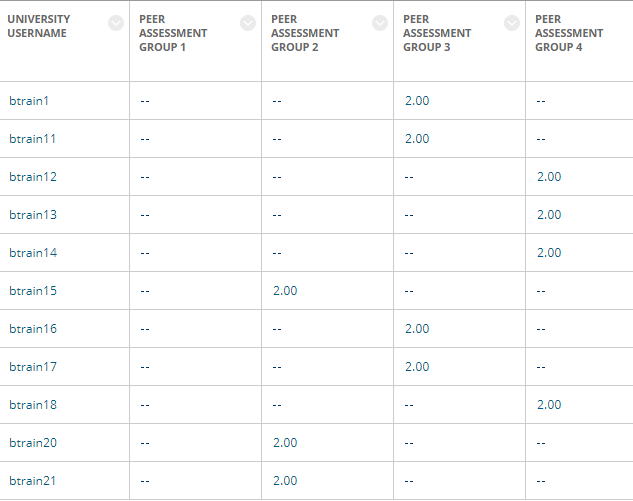This screenshot has height=501, width=633.
Task: Click the btrain1 username cell
Action: 29,100
